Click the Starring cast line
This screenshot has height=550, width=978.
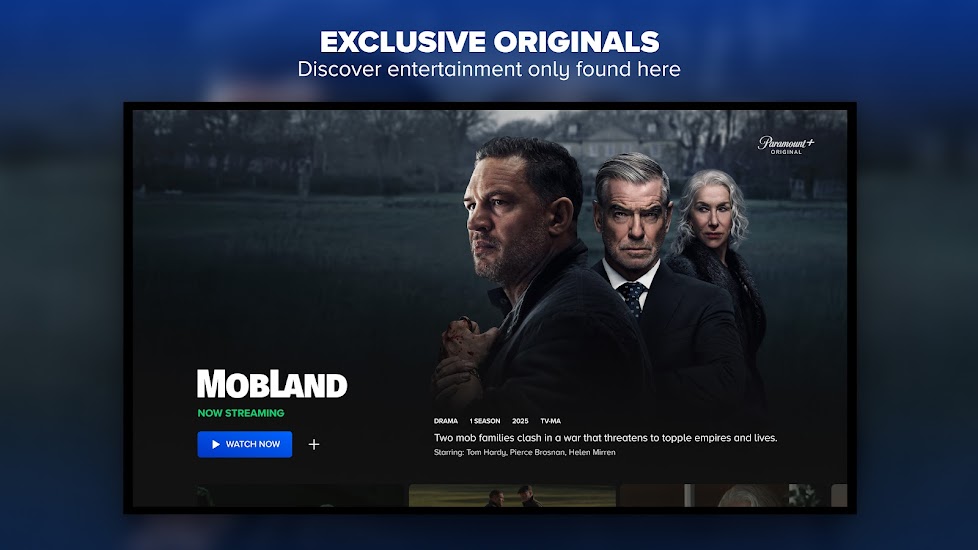525,452
